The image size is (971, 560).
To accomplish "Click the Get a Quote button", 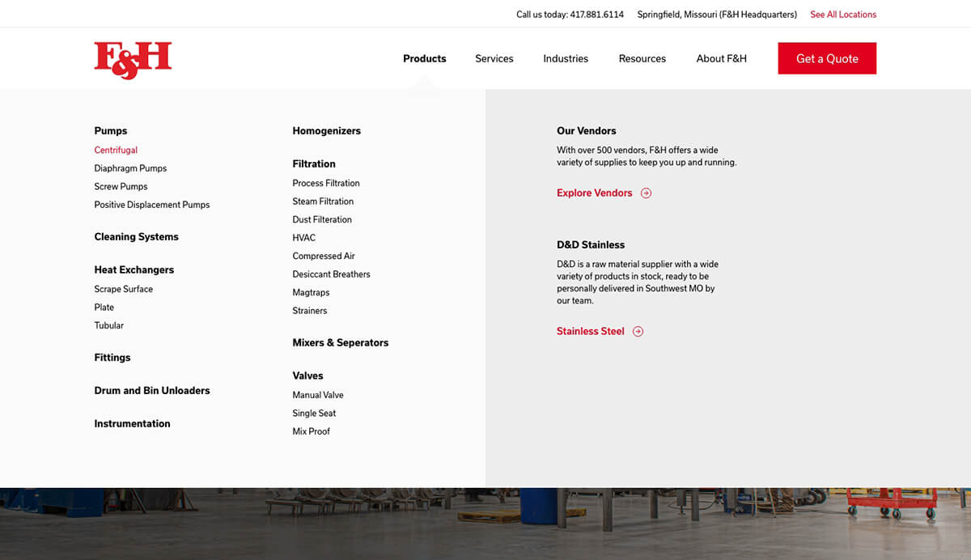I will pyautogui.click(x=827, y=58).
